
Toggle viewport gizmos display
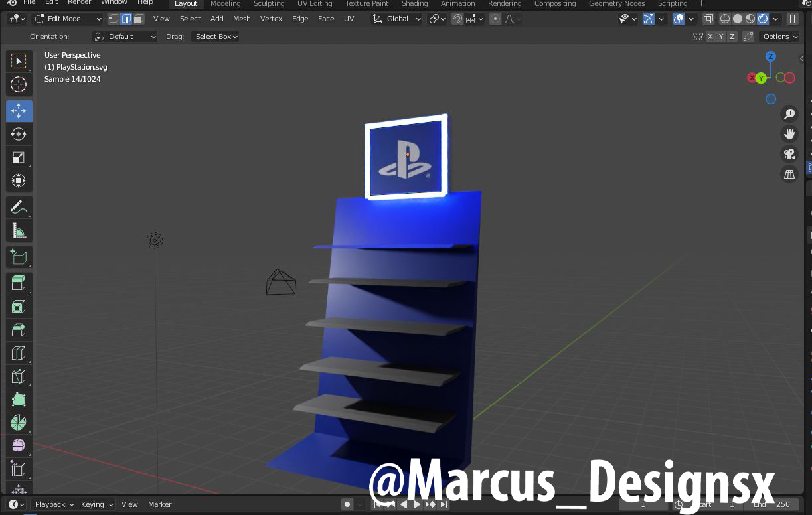650,19
